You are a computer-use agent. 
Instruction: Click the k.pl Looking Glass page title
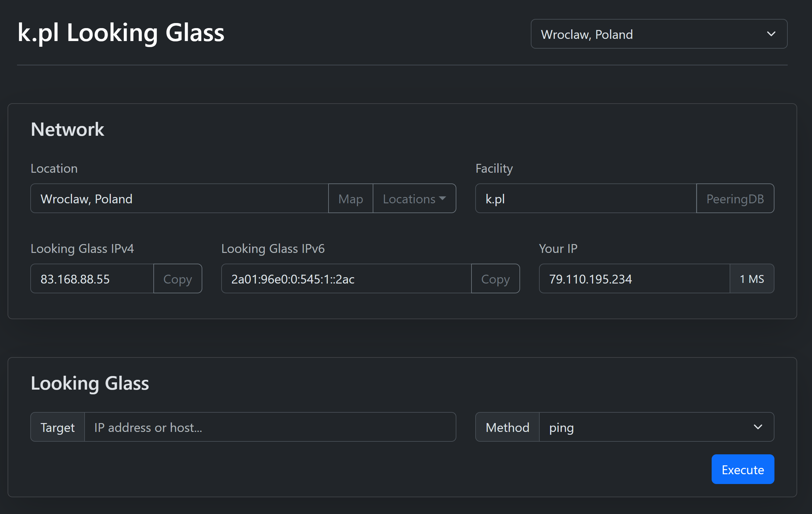[121, 33]
